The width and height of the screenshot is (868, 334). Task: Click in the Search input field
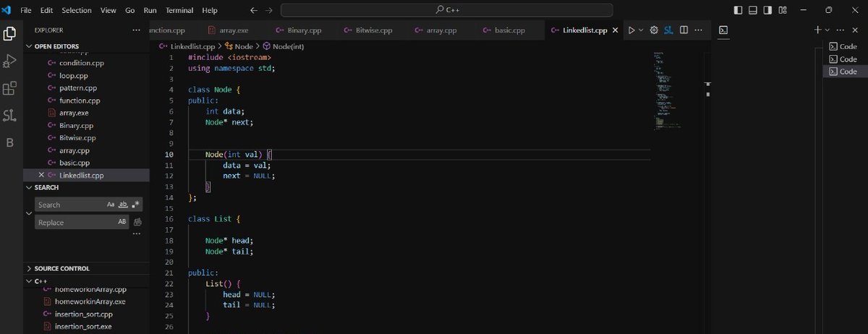click(x=70, y=205)
